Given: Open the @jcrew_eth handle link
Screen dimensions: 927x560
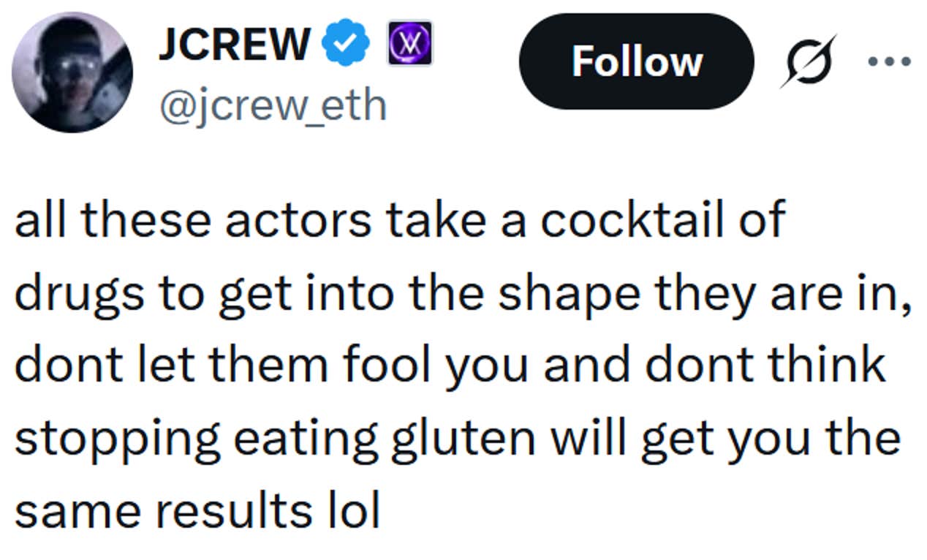Looking at the screenshot, I should tap(273, 106).
